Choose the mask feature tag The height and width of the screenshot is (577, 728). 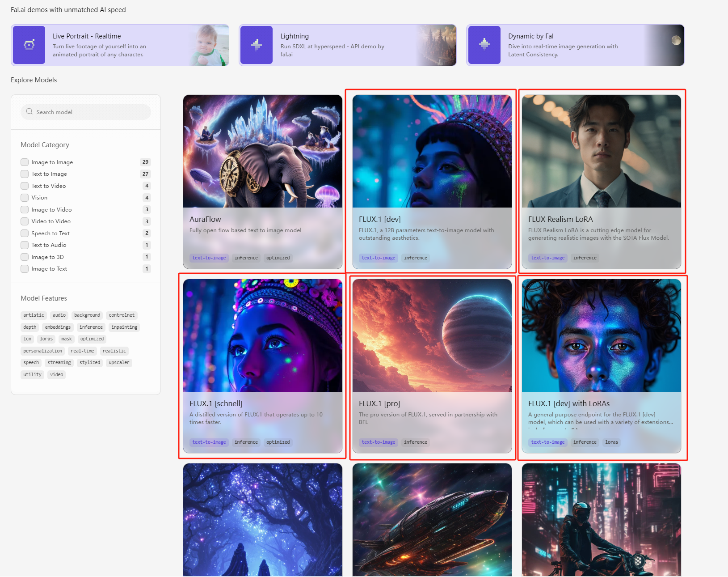67,339
